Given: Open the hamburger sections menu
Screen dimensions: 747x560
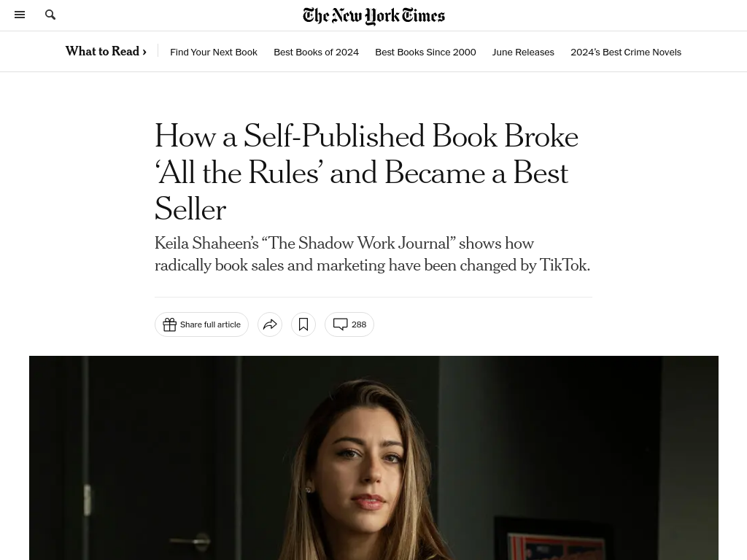Looking at the screenshot, I should coord(20,15).
